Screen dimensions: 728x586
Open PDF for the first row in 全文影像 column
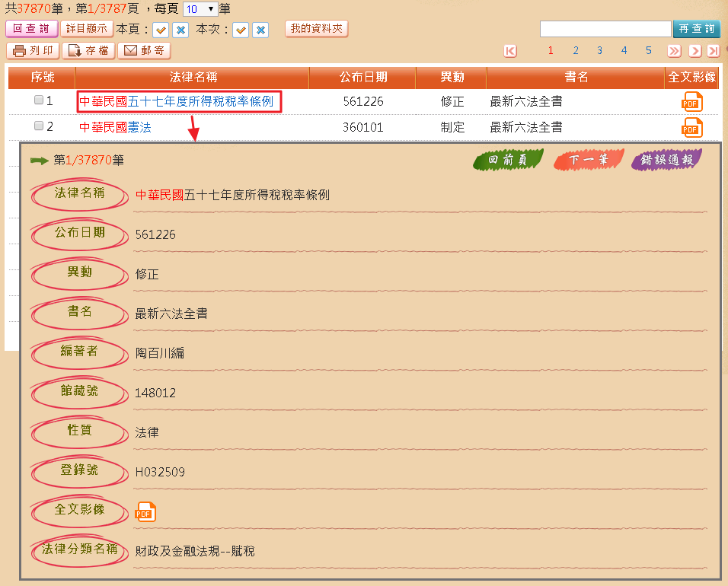pyautogui.click(x=691, y=102)
